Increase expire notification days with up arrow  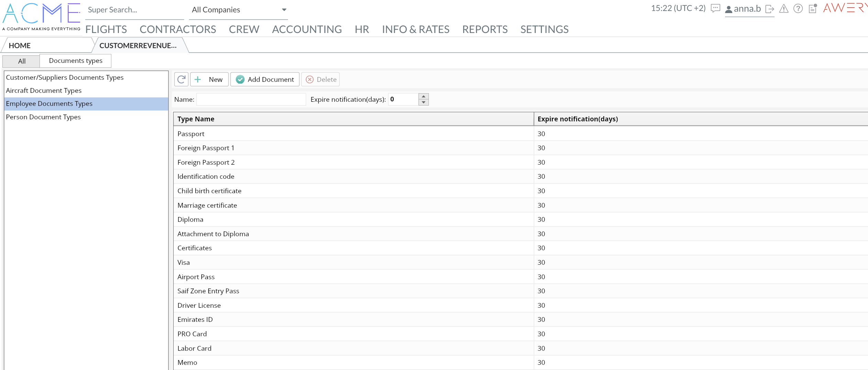point(424,96)
